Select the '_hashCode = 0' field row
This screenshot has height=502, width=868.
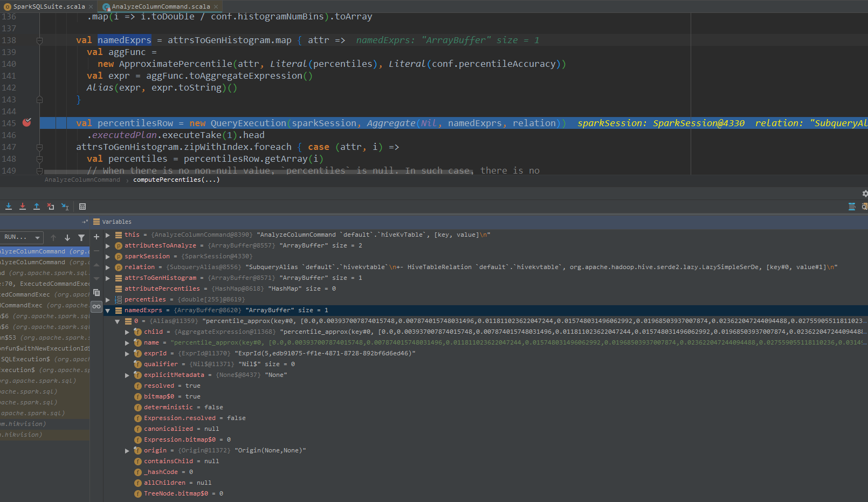[x=486, y=472]
